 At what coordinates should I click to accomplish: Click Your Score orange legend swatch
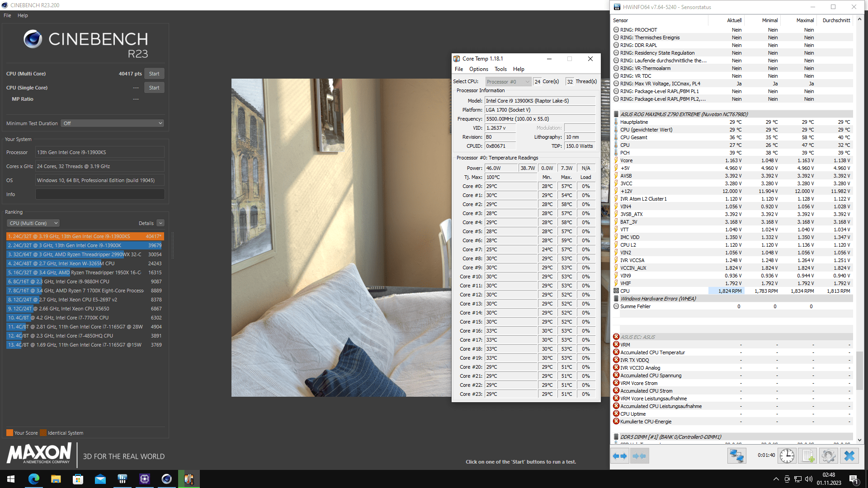point(9,433)
